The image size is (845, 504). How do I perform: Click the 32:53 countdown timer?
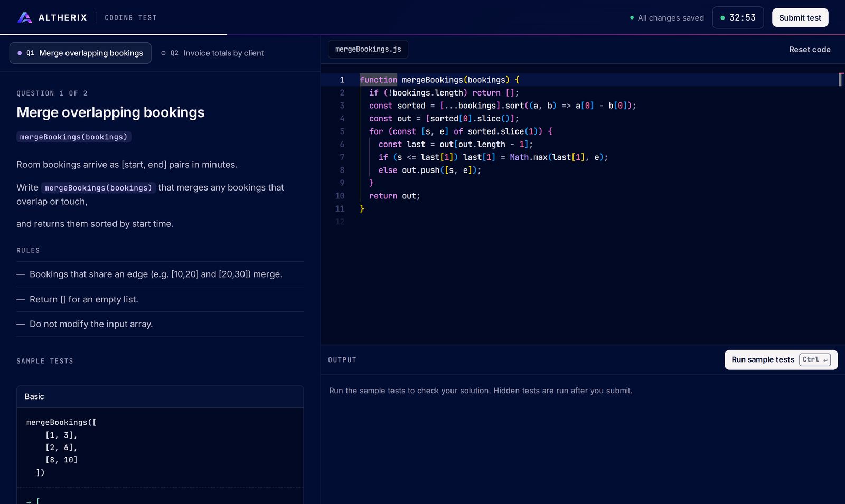[738, 17]
